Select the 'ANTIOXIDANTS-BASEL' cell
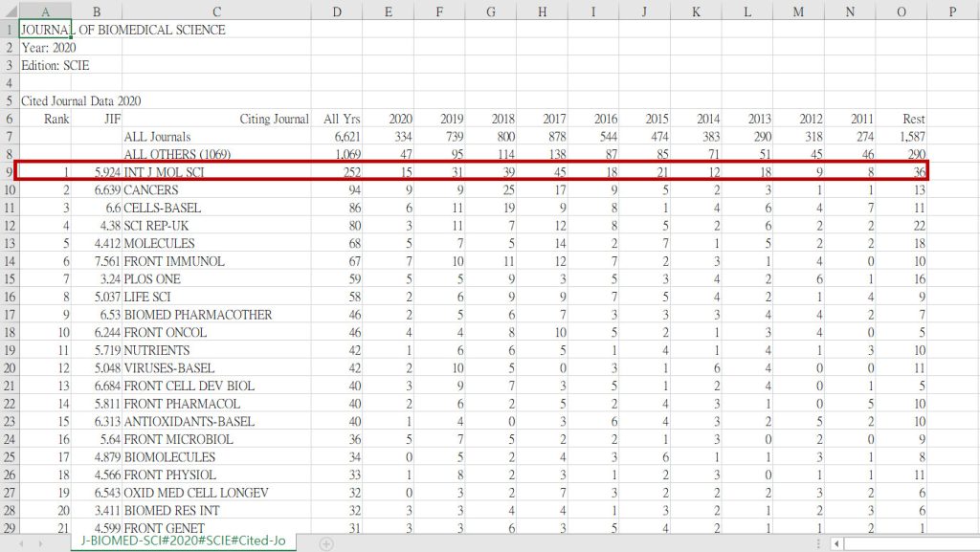 216,421
